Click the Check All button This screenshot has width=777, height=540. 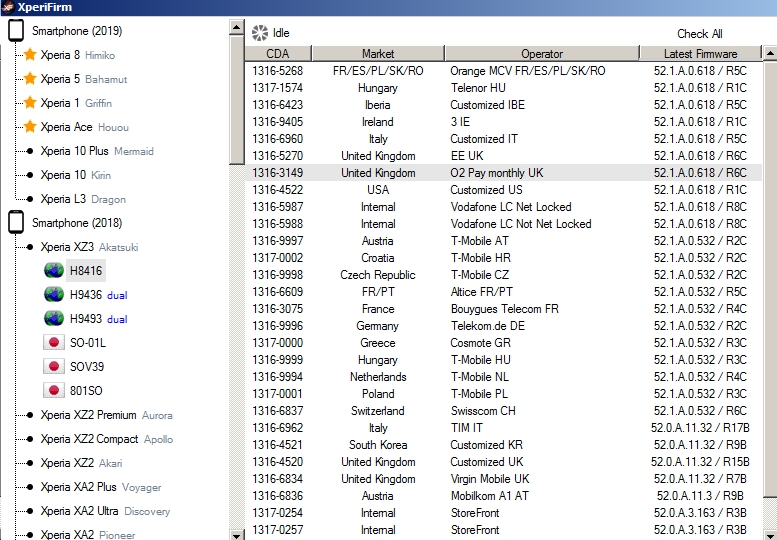(x=700, y=34)
